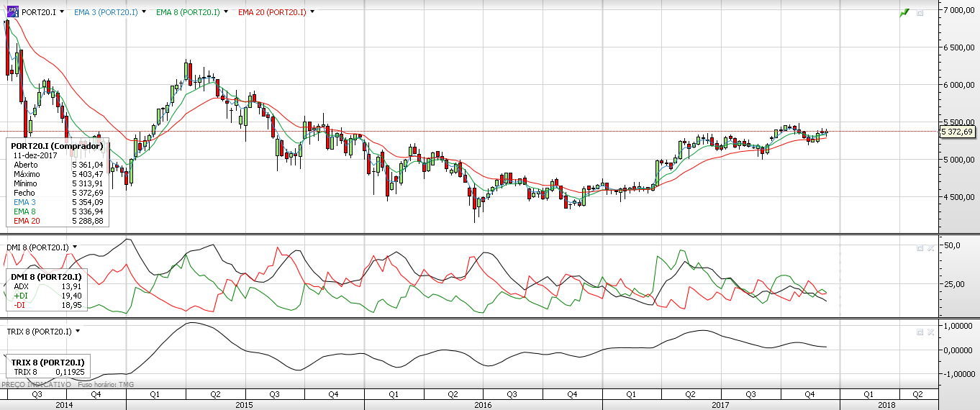Screen dimensions: 980x410
Task: Click the CFD instrument icon beside PORT20.I
Action: [12, 12]
